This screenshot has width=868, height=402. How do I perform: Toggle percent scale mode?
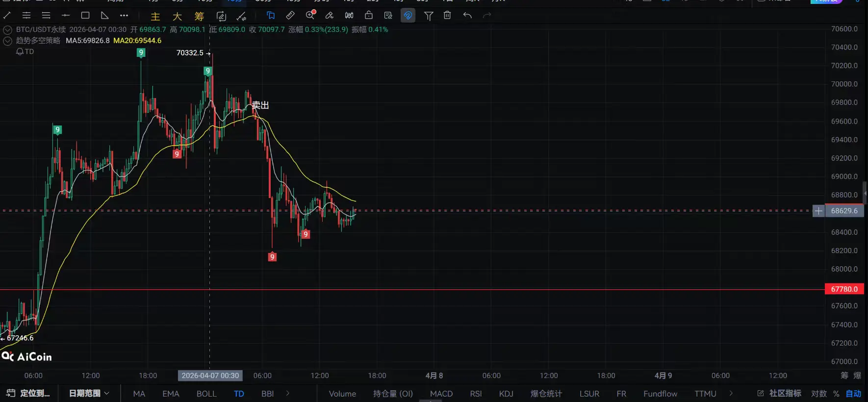pos(836,394)
